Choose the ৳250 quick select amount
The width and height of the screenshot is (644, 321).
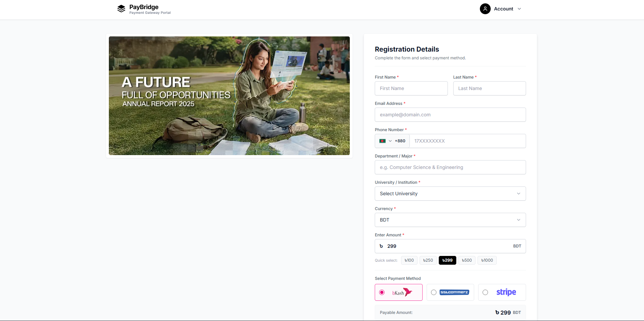(428, 260)
